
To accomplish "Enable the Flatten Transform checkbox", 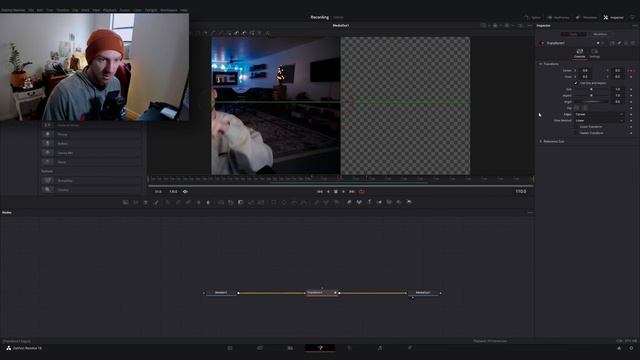I will (577, 133).
